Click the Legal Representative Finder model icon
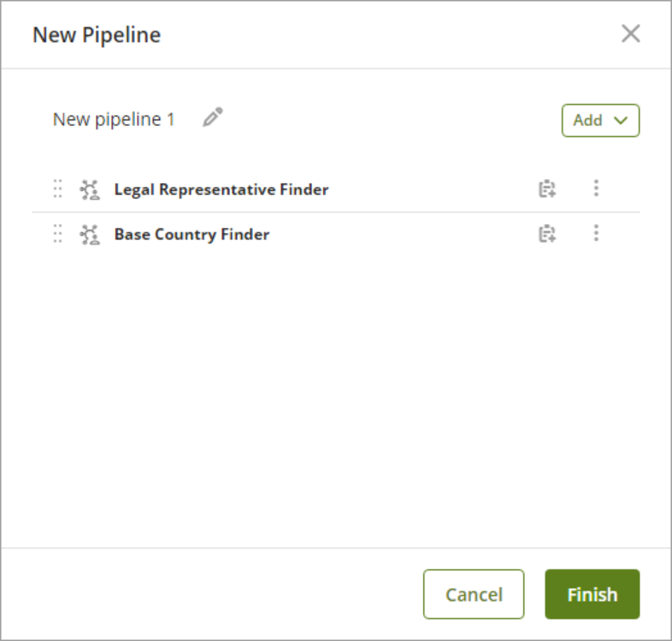 tap(90, 190)
